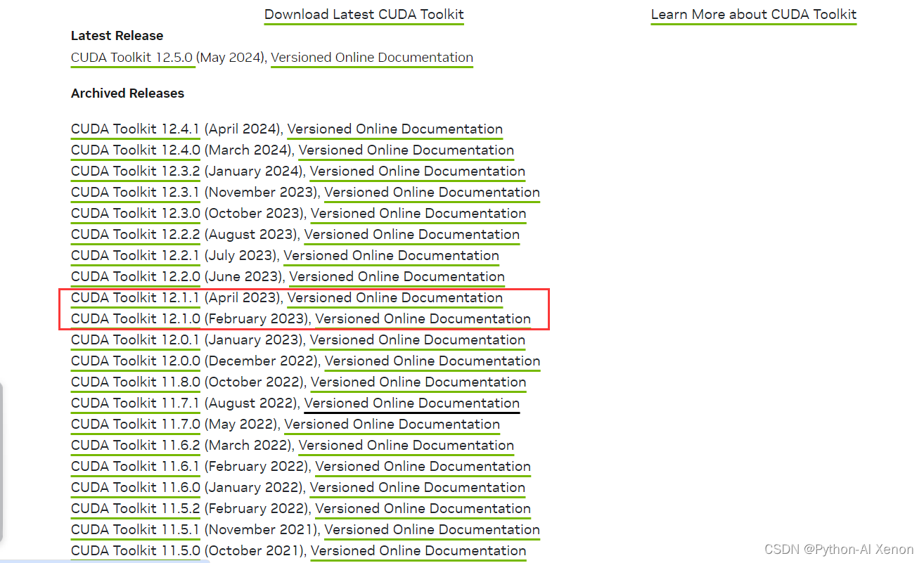Open the Download Latest CUDA Toolkit link
924x563 pixels.
(364, 15)
